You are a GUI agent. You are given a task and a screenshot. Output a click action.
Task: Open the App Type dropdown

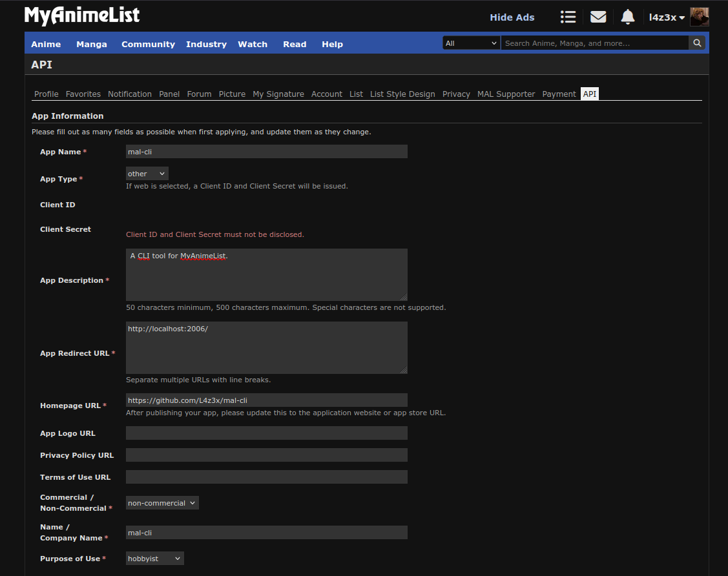147,174
